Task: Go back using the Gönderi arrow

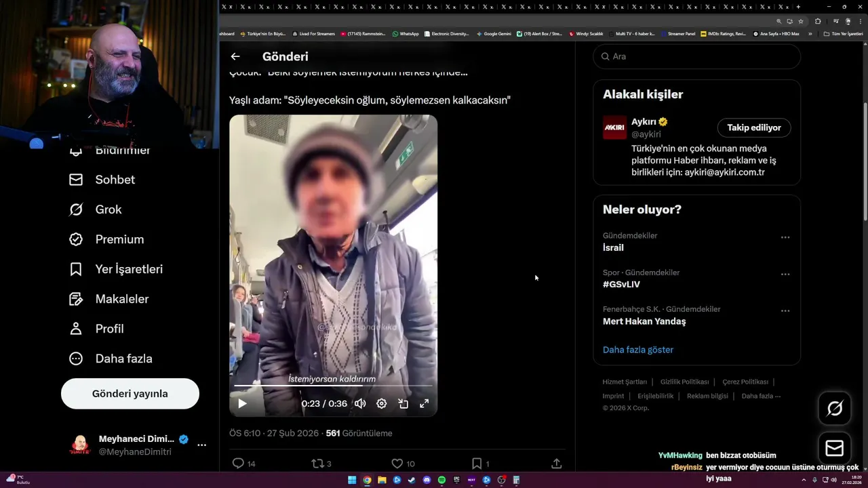Action: (x=235, y=57)
